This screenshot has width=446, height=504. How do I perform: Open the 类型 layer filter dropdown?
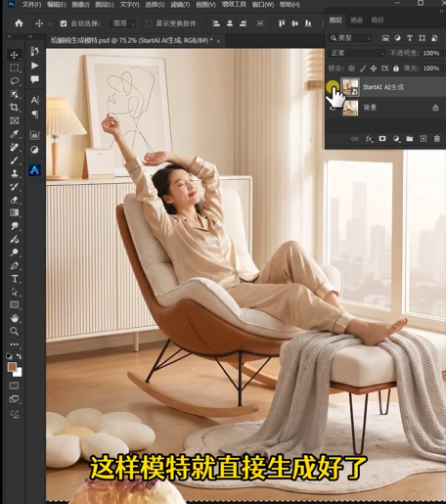(349, 38)
